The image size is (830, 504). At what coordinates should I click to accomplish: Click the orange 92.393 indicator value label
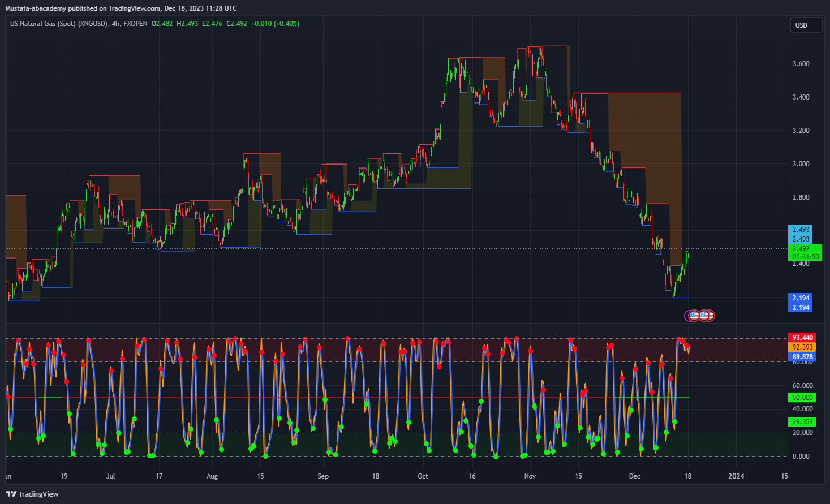pos(802,347)
